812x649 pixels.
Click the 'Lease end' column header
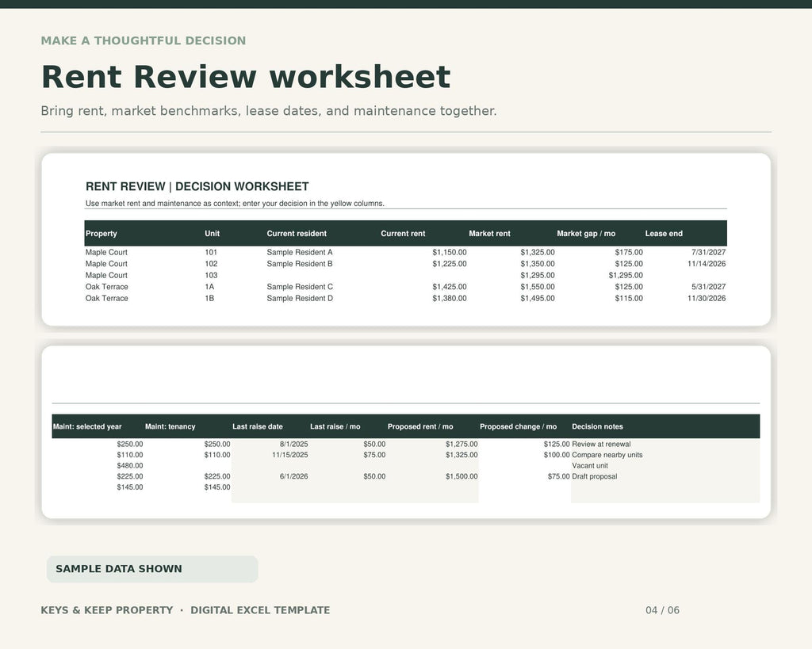pyautogui.click(x=664, y=234)
